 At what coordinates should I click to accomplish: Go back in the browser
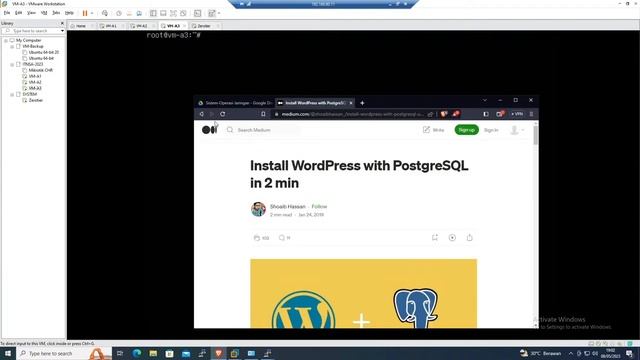[202, 114]
